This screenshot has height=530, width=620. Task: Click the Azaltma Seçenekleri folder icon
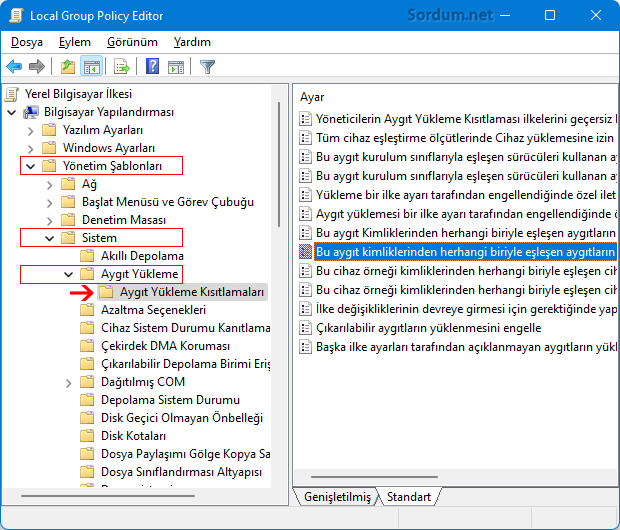coord(87,310)
